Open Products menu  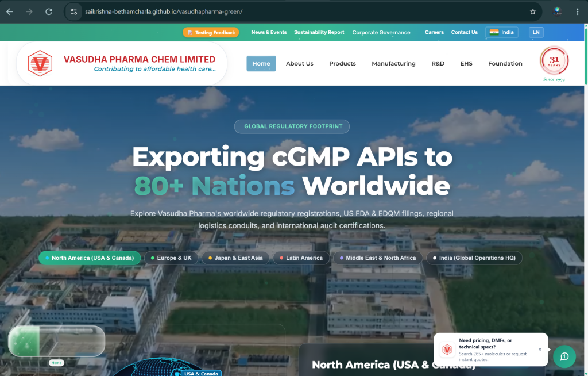pos(342,63)
